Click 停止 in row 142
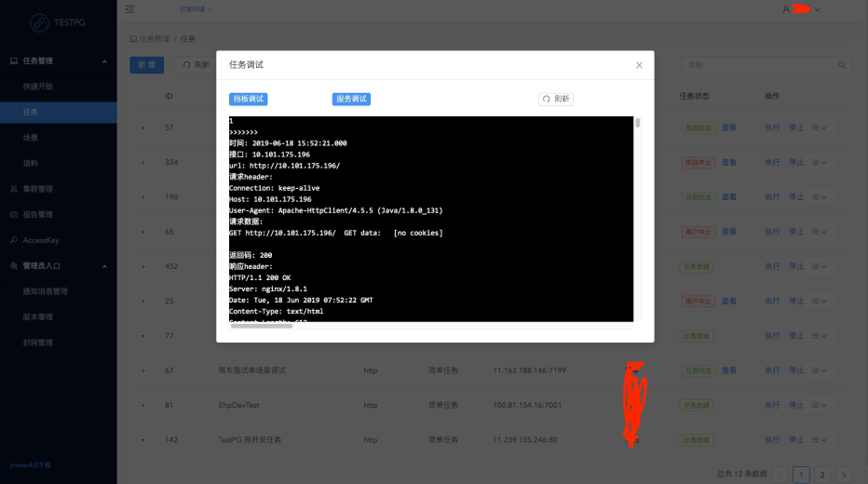Viewport: 868px width, 484px height. click(796, 439)
